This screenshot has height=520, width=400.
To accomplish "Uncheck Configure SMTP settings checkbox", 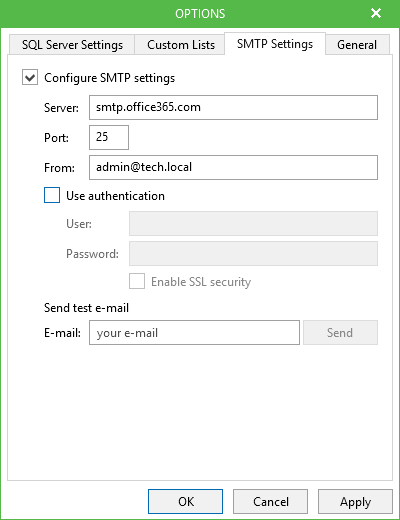I will (30, 77).
